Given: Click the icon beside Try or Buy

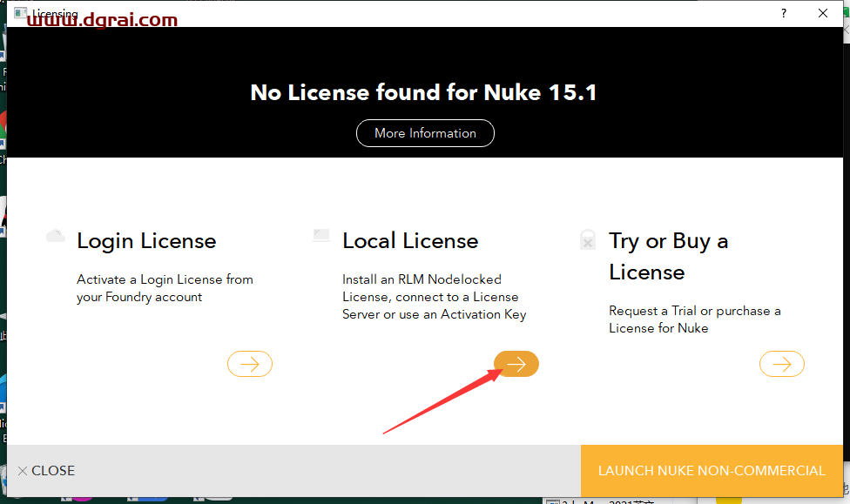Looking at the screenshot, I should (588, 240).
